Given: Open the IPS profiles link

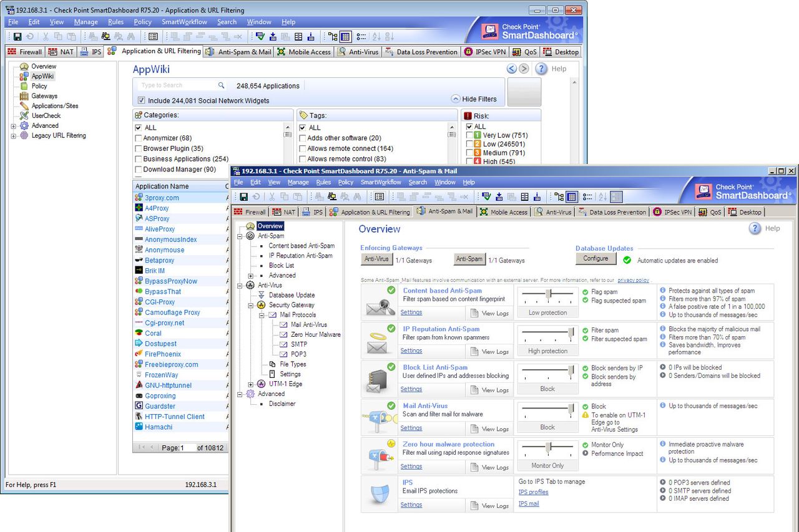Looking at the screenshot, I should click(534, 492).
